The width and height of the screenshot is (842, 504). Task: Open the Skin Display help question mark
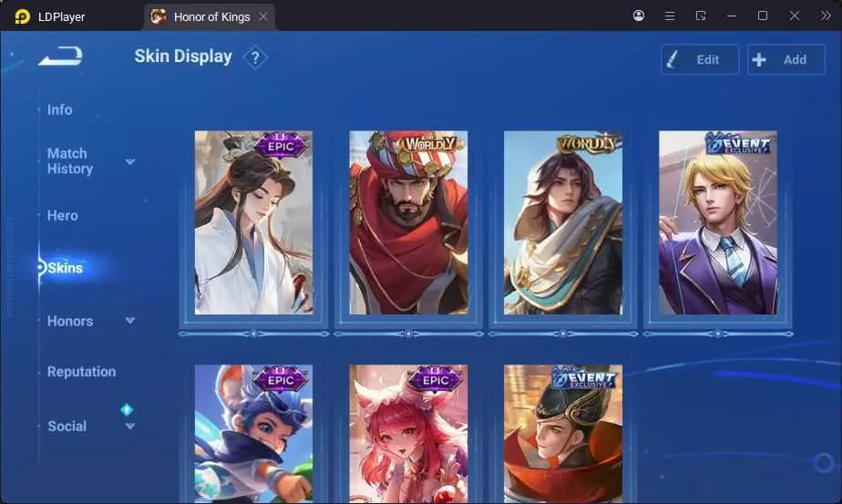click(x=255, y=57)
